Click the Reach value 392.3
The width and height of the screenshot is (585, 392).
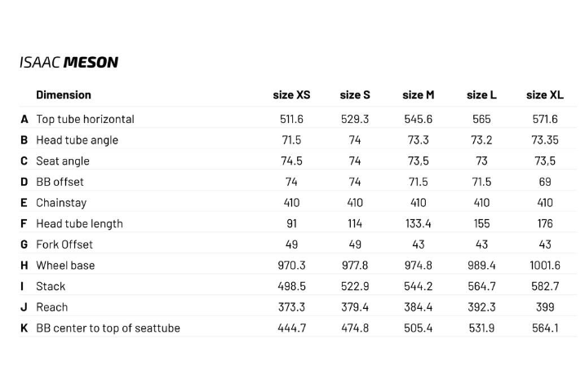click(x=481, y=307)
